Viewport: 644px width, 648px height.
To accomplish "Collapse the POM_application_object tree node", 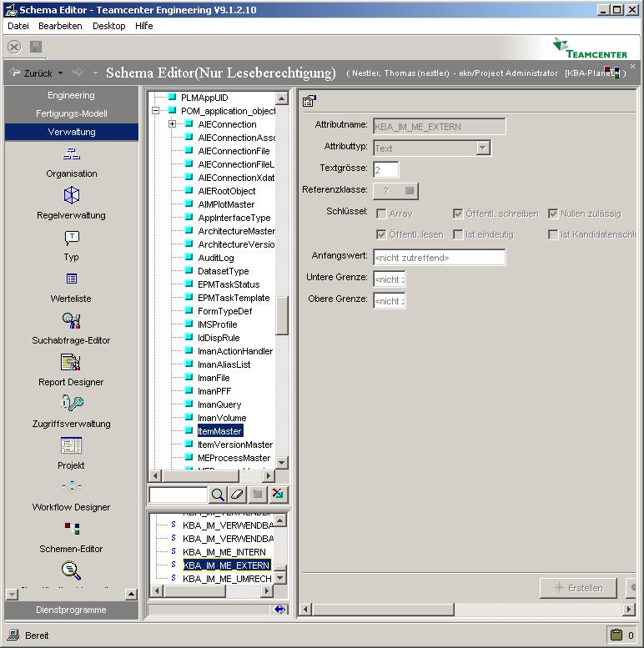I will pos(155,110).
